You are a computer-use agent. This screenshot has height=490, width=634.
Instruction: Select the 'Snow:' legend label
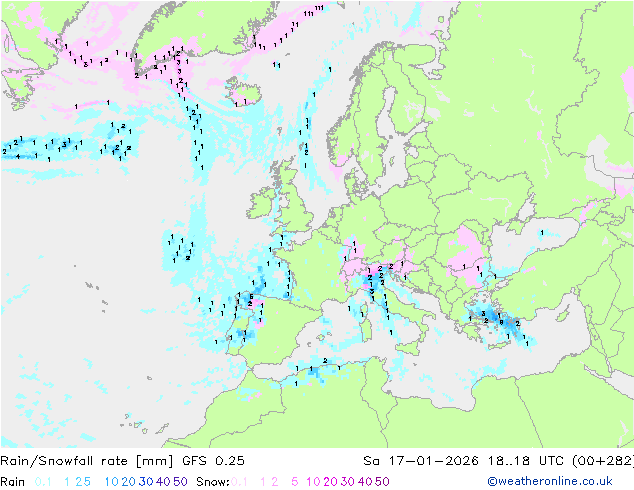pos(213,482)
